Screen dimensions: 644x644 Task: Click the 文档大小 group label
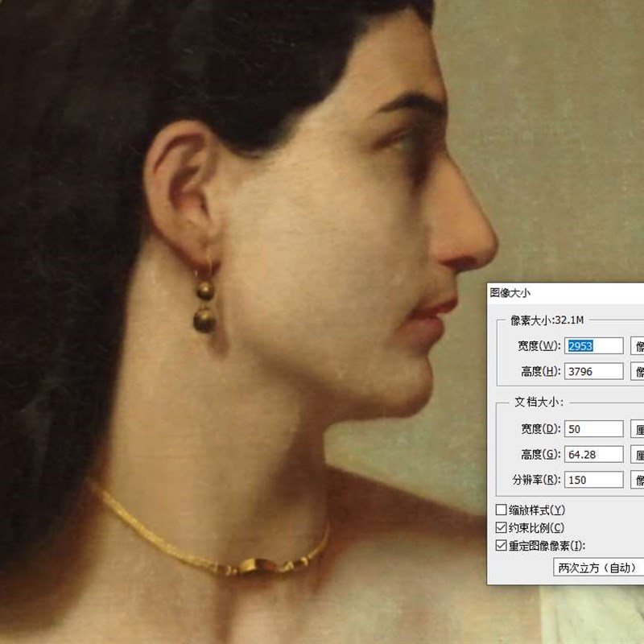[x=539, y=402]
